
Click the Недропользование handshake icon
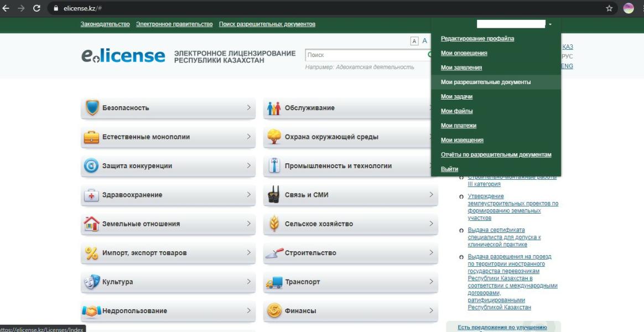pyautogui.click(x=91, y=310)
